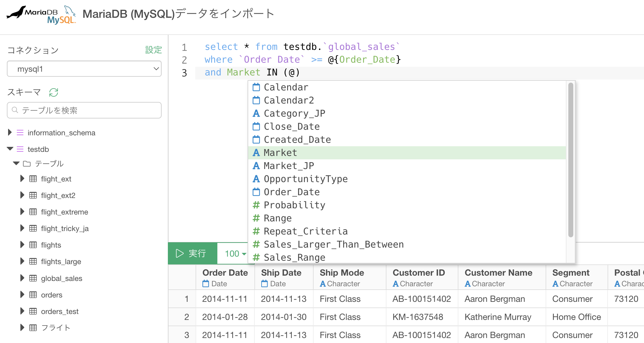
Task: Click the Segment column header
Action: point(577,278)
